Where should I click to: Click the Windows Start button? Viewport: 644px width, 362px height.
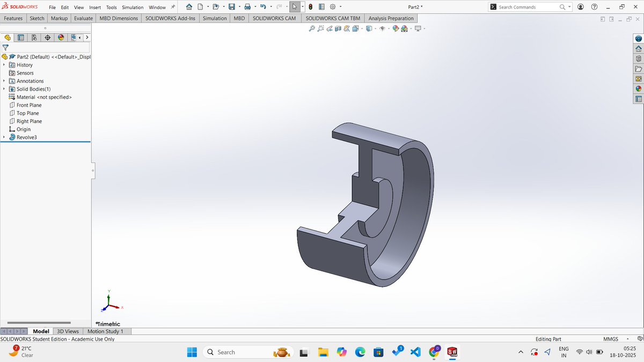192,352
